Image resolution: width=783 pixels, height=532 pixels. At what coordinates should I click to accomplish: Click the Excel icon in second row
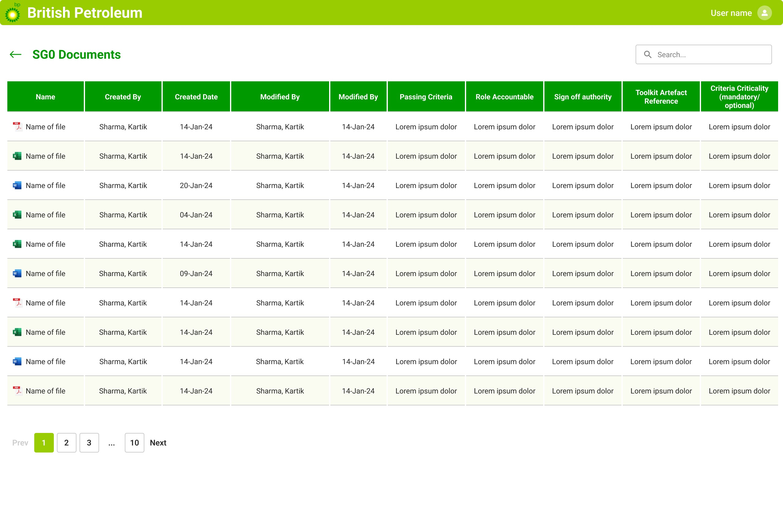[x=17, y=156]
